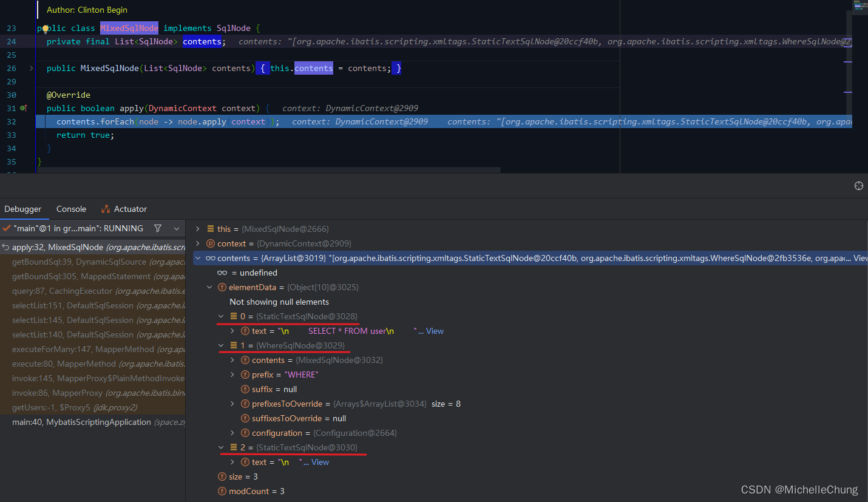Click the parameter icon next to context variable
Image resolution: width=868 pixels, height=502 pixels.
pos(211,243)
